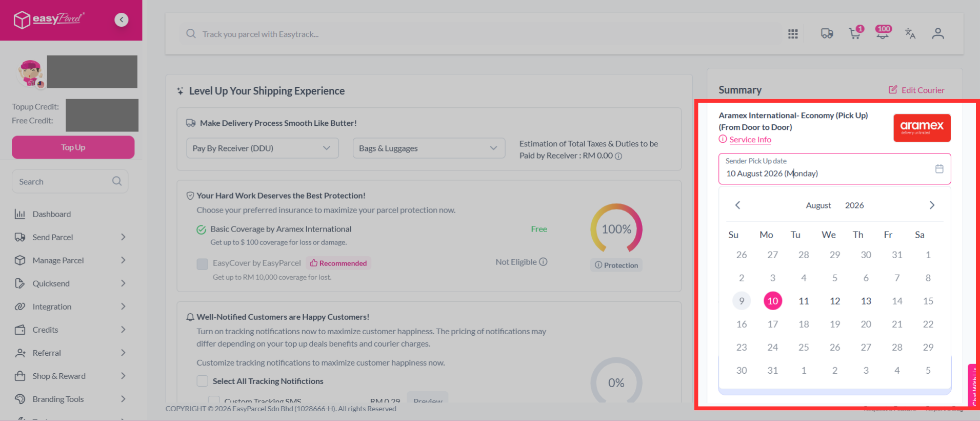
Task: Click the user avatar picture
Action: [x=31, y=73]
